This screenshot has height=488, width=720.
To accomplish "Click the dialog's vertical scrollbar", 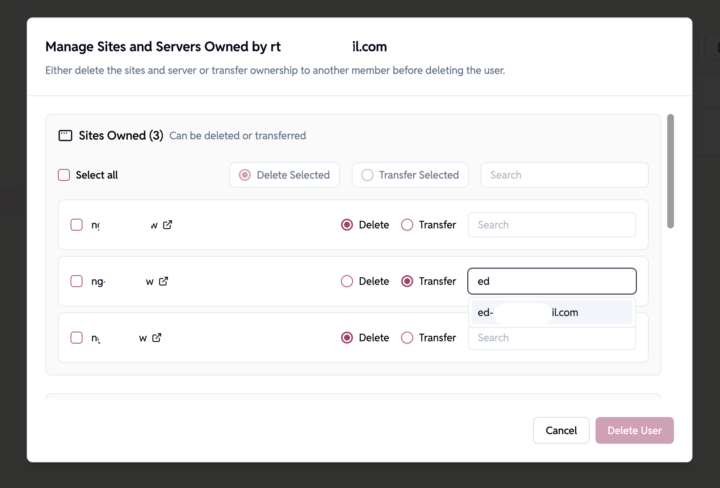I will point(670,170).
